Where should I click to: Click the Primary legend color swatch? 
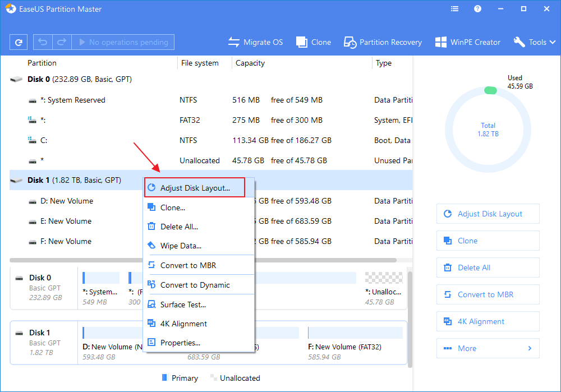click(164, 377)
